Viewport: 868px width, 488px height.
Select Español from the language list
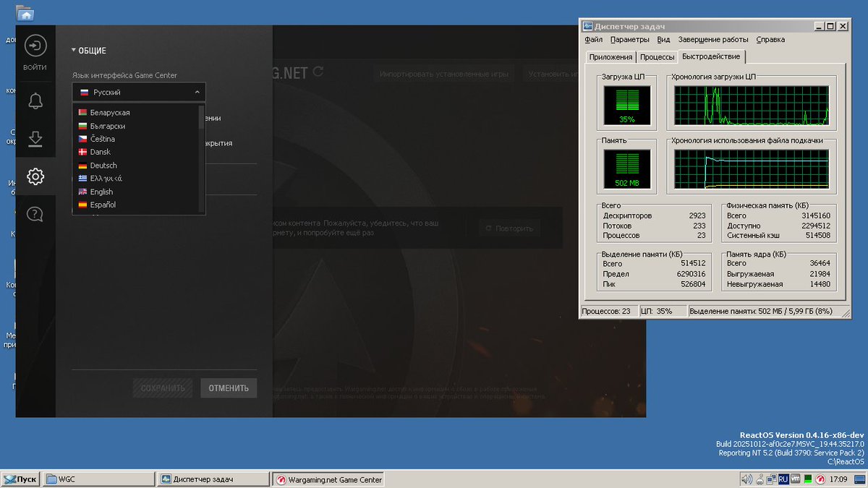(x=136, y=205)
